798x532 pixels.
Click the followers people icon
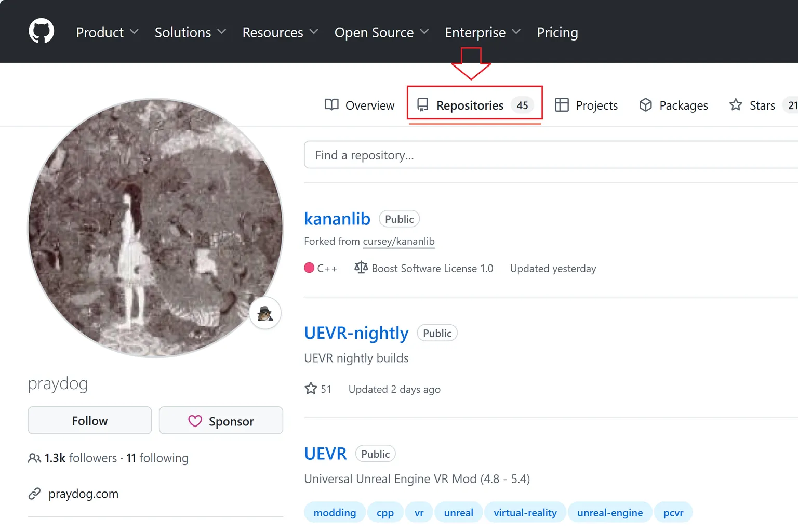(x=34, y=458)
